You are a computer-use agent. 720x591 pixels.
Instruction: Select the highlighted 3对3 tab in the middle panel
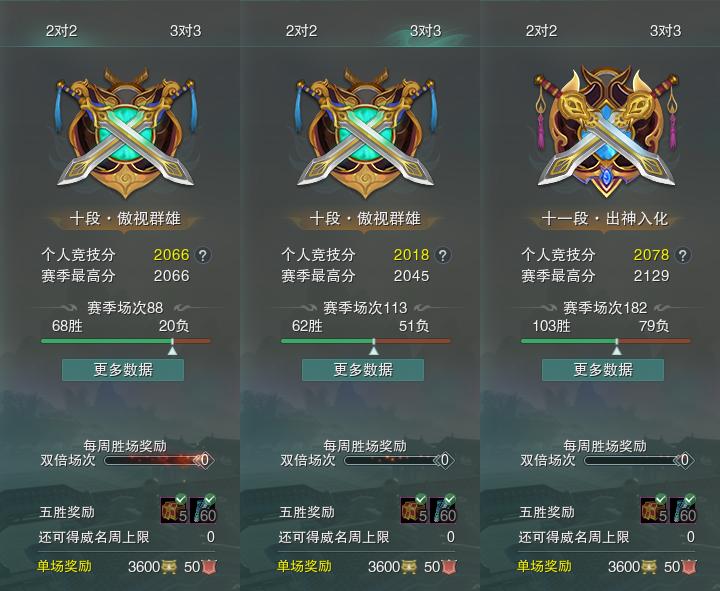pos(425,31)
